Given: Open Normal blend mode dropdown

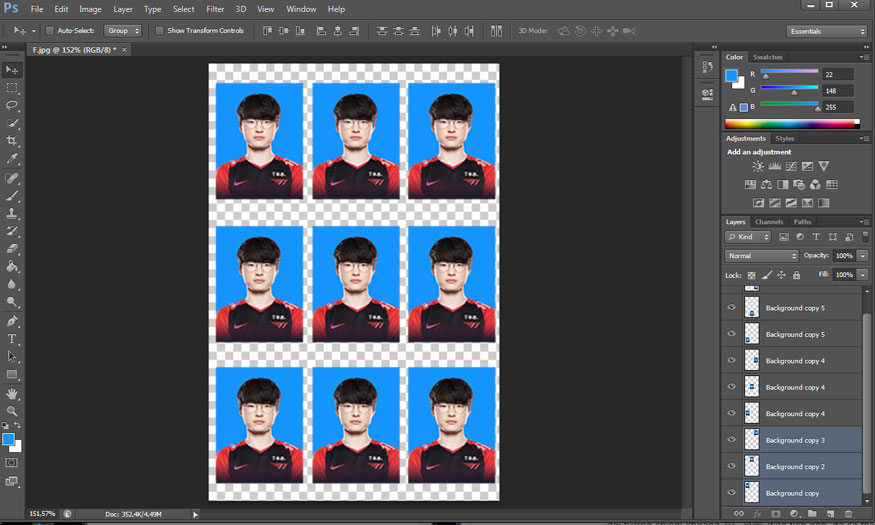Looking at the screenshot, I should (x=761, y=256).
